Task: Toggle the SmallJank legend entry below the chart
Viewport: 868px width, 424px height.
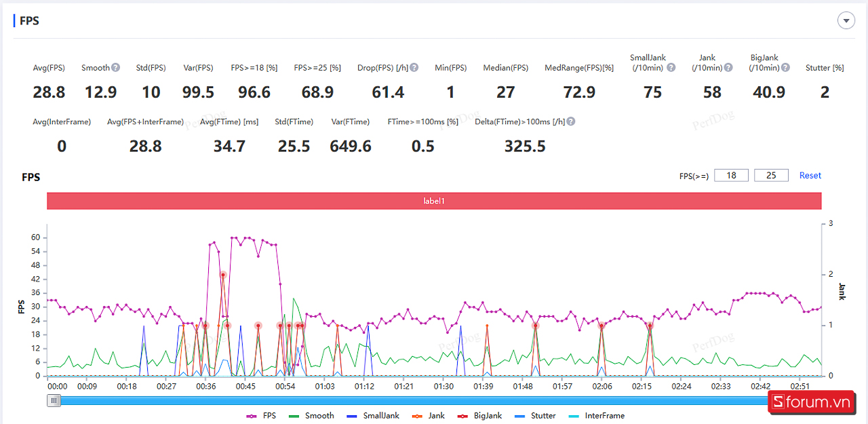Action: (372, 416)
